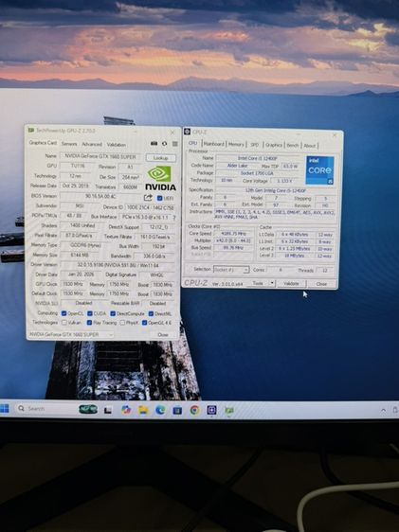Open Task View on the taskbar

(x=108, y=410)
